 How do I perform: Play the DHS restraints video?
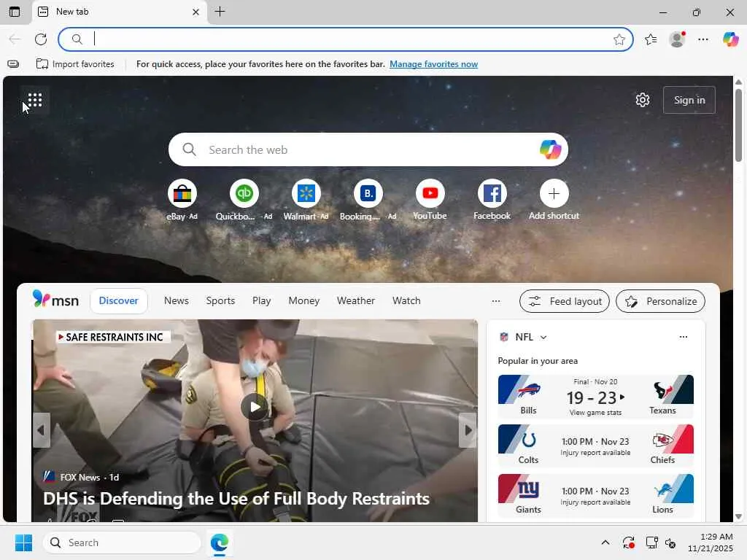[x=255, y=407]
